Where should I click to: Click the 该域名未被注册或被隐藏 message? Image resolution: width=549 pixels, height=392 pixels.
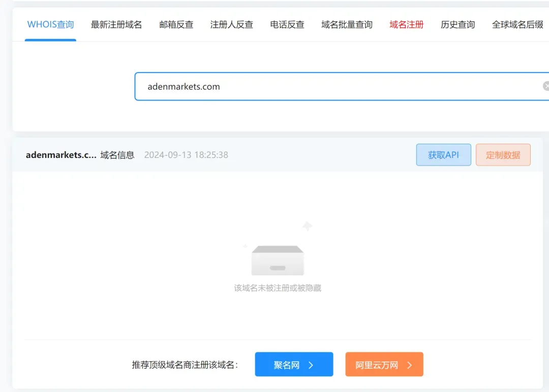pyautogui.click(x=278, y=288)
